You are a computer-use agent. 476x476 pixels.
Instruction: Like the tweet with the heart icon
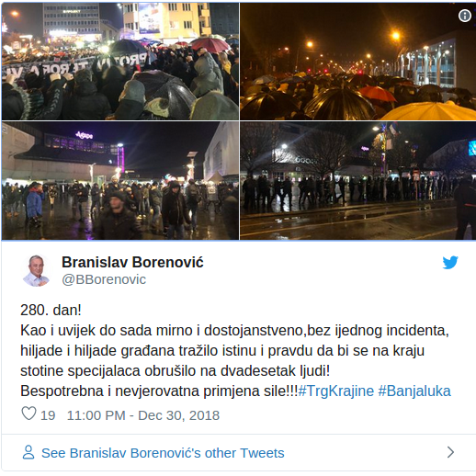click(29, 414)
